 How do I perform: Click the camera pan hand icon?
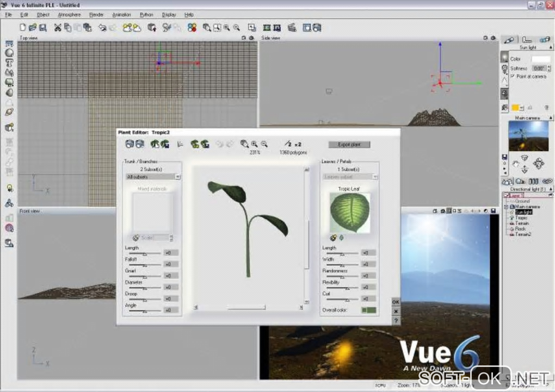516,164
